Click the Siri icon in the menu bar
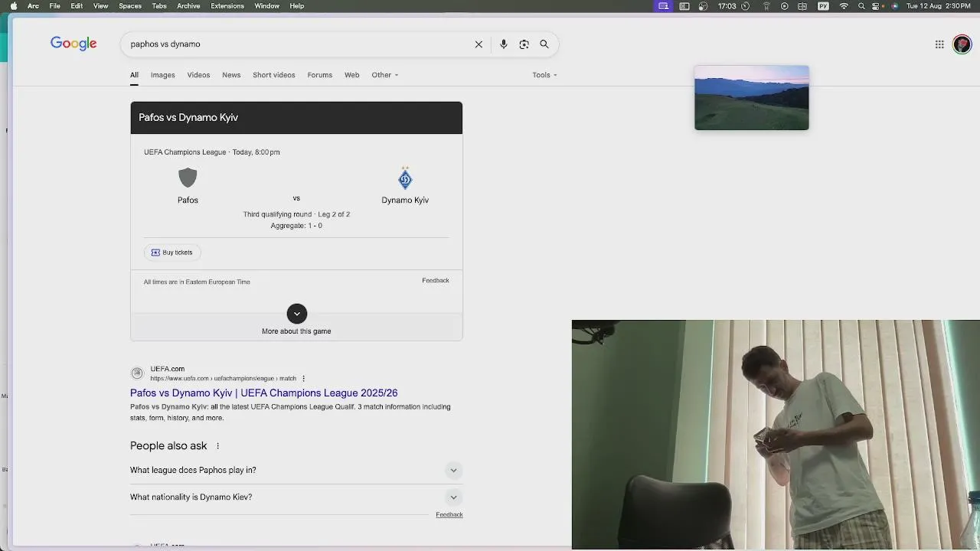Screen dimensions: 980x551 tap(894, 6)
